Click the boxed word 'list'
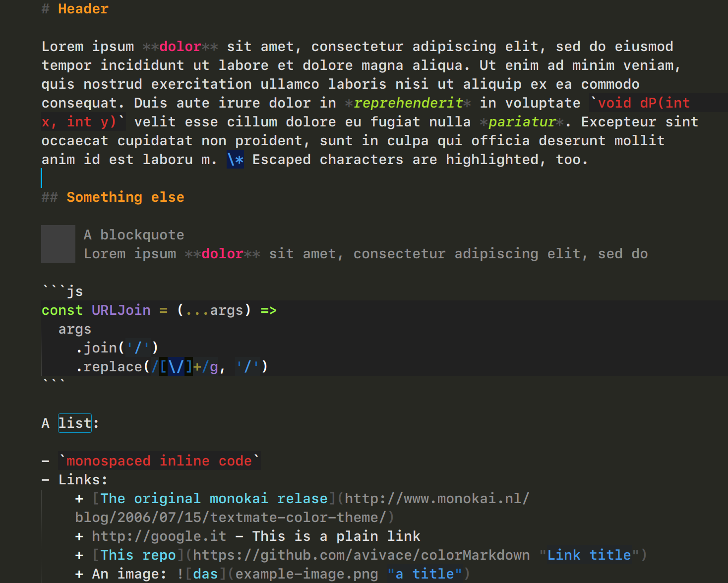The image size is (728, 583). pos(75,423)
